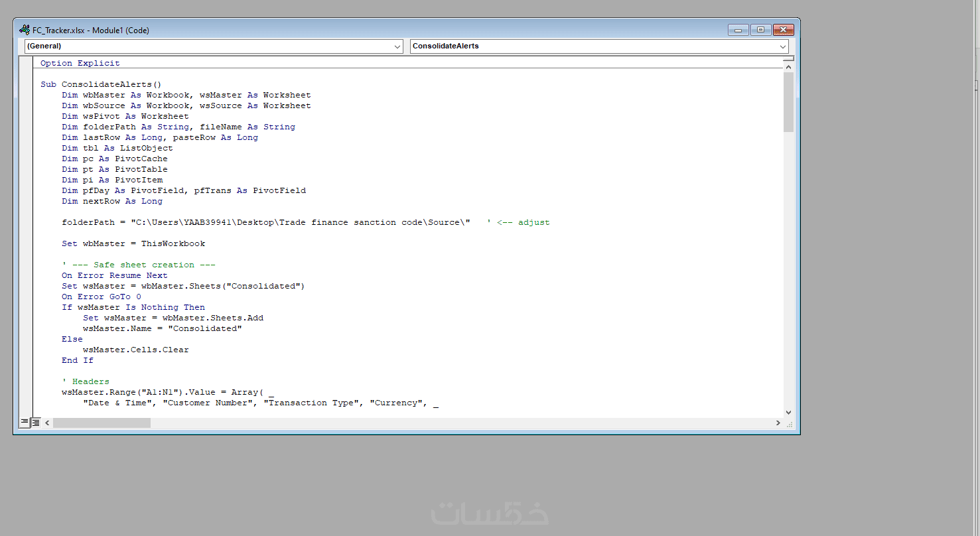Image resolution: width=980 pixels, height=536 pixels.
Task: Click wsMaster.Name = "Consolidated" line
Action: pyautogui.click(x=163, y=328)
